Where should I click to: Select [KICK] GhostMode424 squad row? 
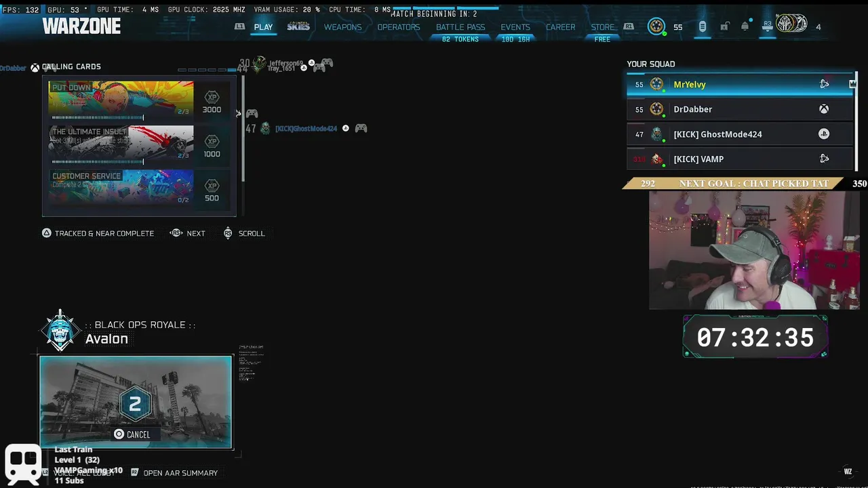pyautogui.click(x=740, y=134)
